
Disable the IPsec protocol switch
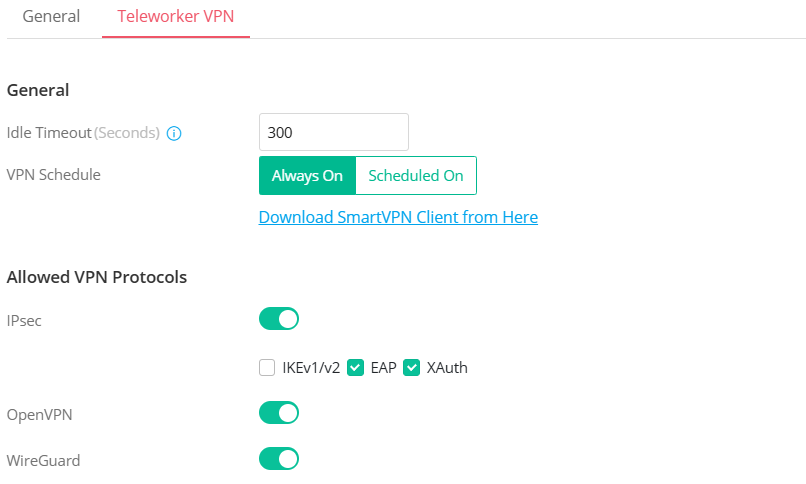[x=279, y=319]
